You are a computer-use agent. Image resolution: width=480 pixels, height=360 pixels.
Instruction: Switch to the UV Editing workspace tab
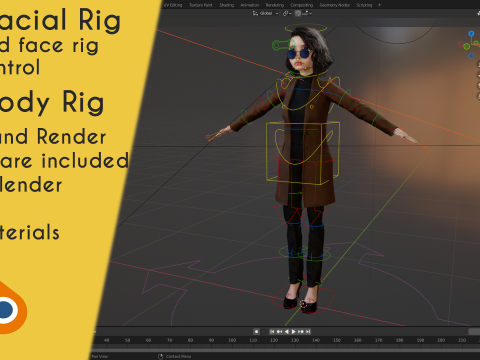pyautogui.click(x=173, y=5)
